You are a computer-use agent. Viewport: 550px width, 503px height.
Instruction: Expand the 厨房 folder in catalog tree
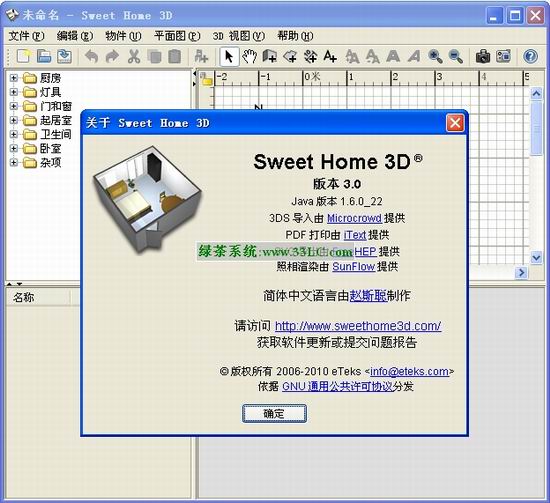coord(14,78)
